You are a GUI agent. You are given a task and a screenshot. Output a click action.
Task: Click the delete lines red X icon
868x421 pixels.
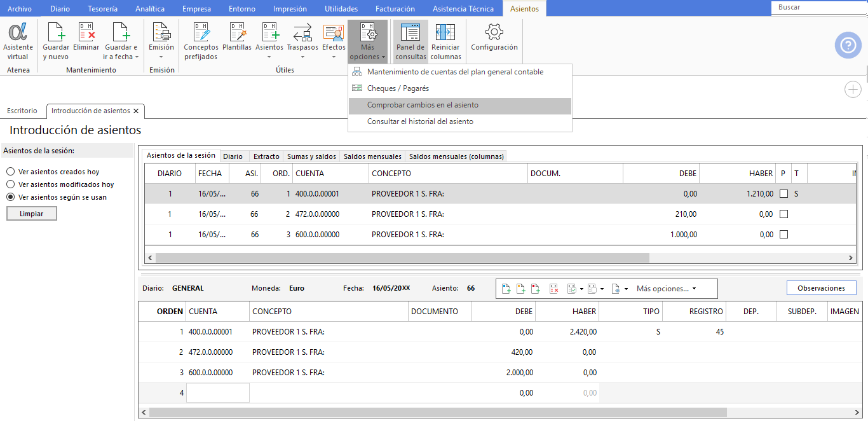[554, 289]
